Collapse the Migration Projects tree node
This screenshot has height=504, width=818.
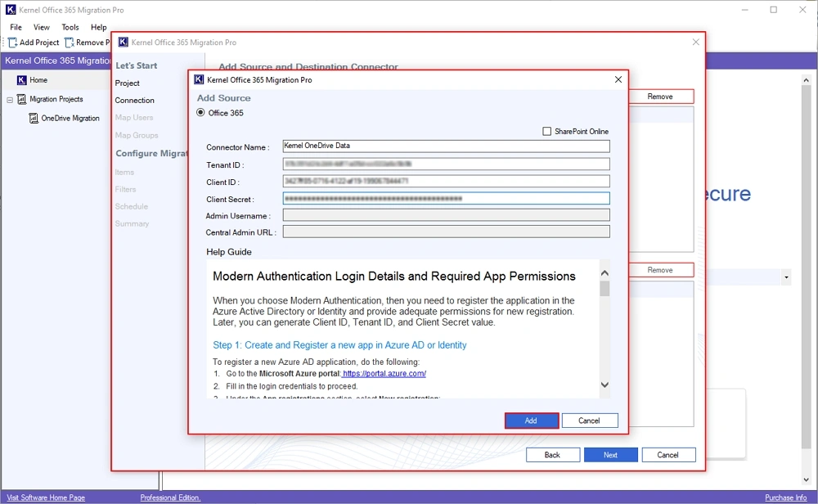pyautogui.click(x=10, y=99)
